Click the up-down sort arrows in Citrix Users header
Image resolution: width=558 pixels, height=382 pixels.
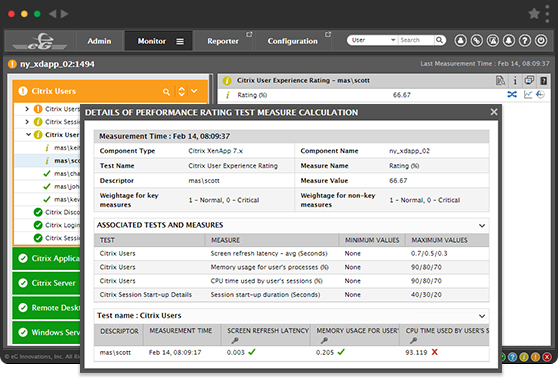click(x=181, y=91)
